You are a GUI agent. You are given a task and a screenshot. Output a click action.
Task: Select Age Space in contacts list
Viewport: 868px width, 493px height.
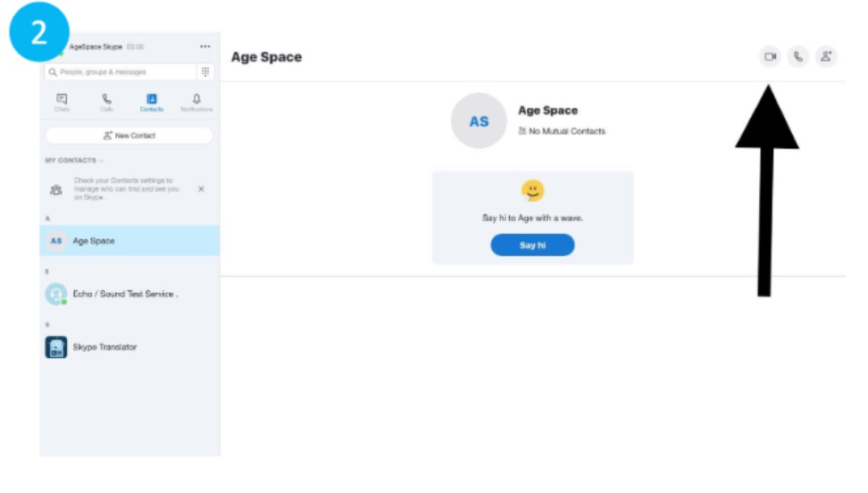129,240
